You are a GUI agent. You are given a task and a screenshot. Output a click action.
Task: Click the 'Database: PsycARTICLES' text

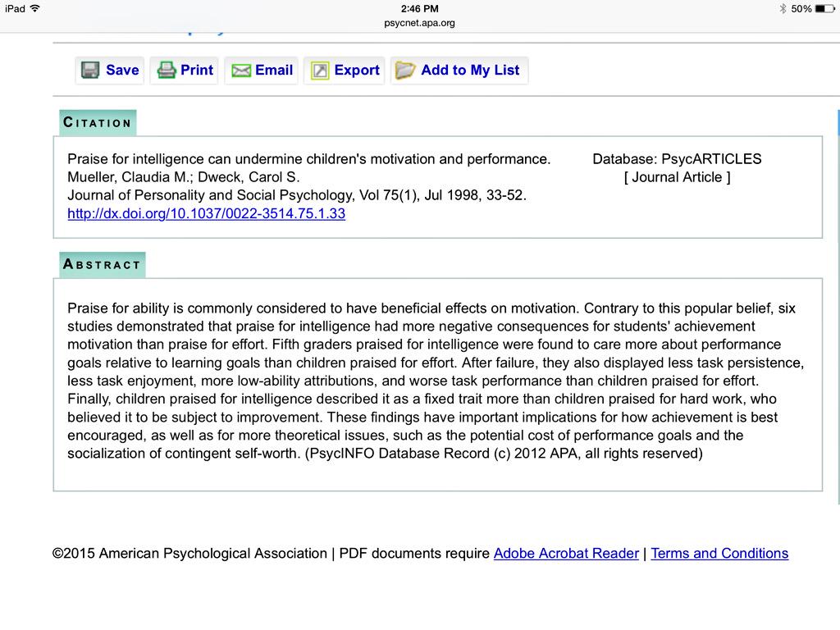(677, 159)
